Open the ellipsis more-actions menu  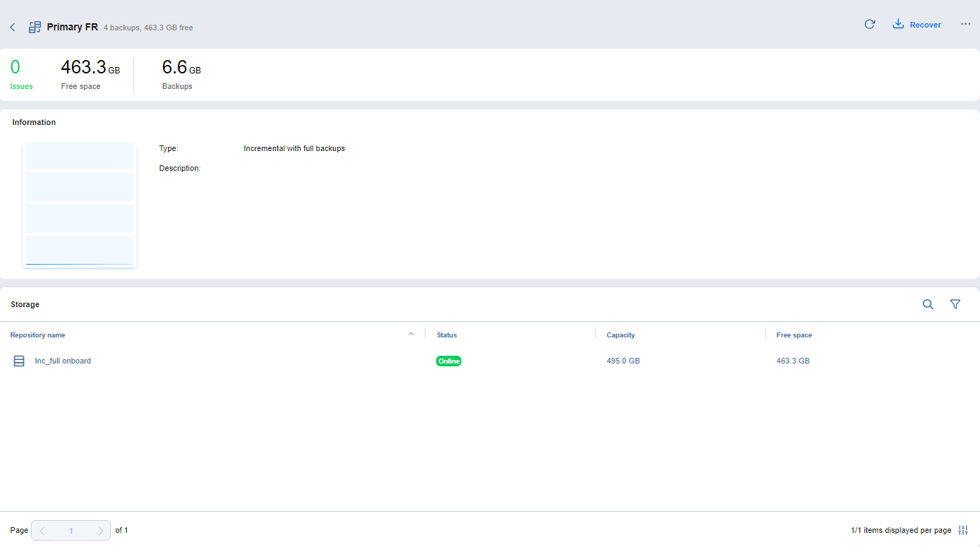pos(965,23)
